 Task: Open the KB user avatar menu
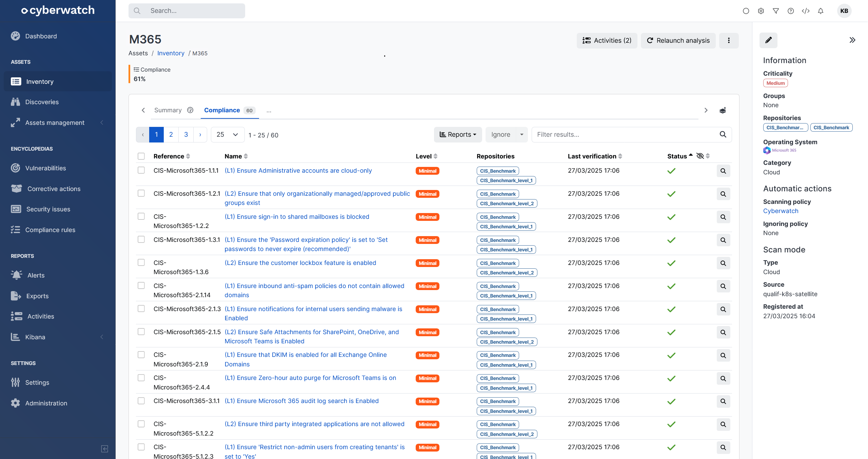[x=844, y=11]
